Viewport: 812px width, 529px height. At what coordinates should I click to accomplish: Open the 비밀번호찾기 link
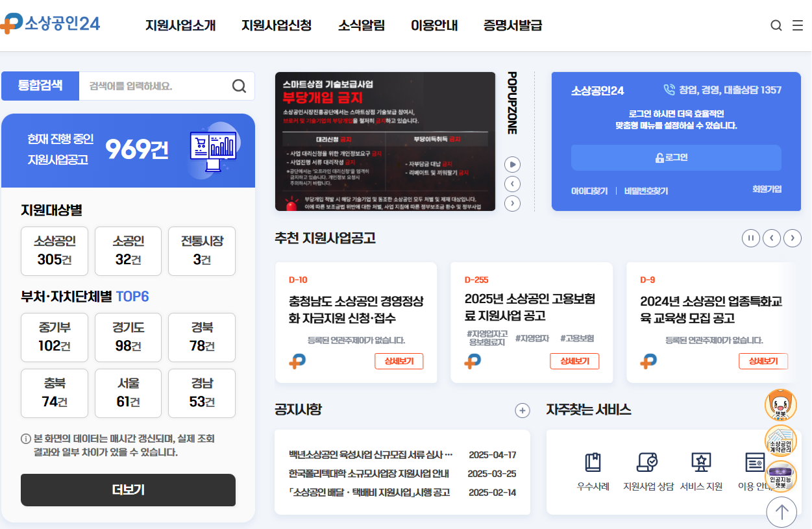[646, 191]
